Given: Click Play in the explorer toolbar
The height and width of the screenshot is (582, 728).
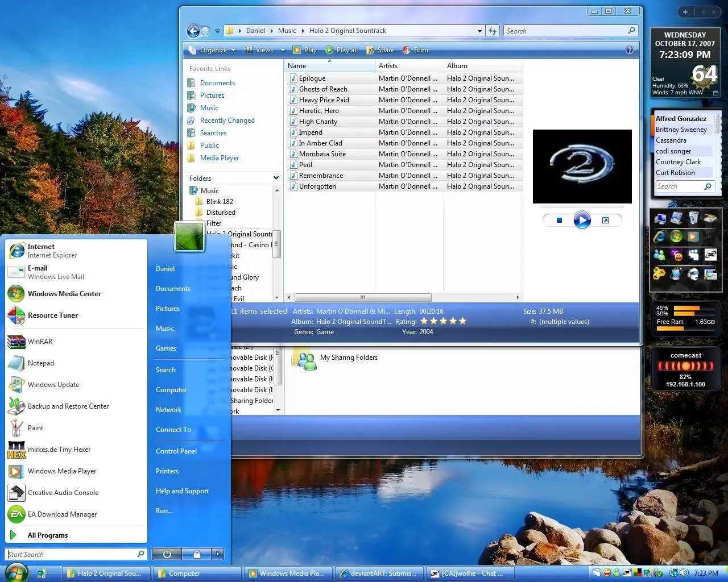Looking at the screenshot, I should (305, 50).
